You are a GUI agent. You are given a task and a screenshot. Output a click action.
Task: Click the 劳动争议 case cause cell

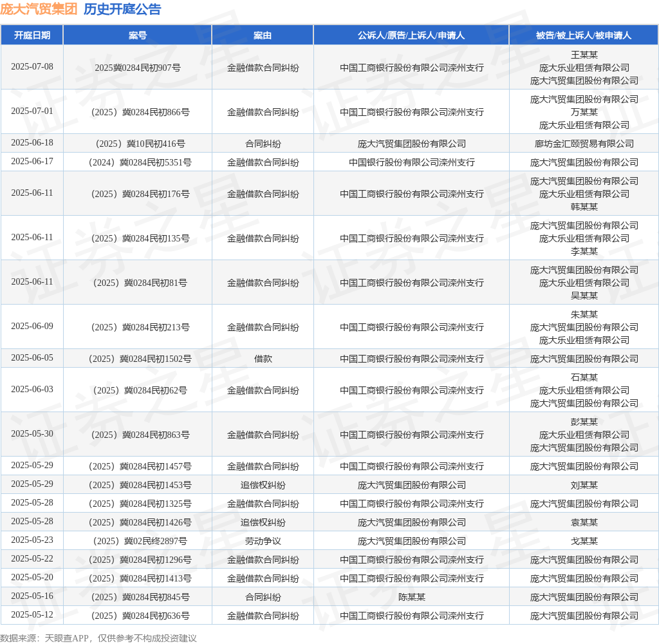coord(263,541)
